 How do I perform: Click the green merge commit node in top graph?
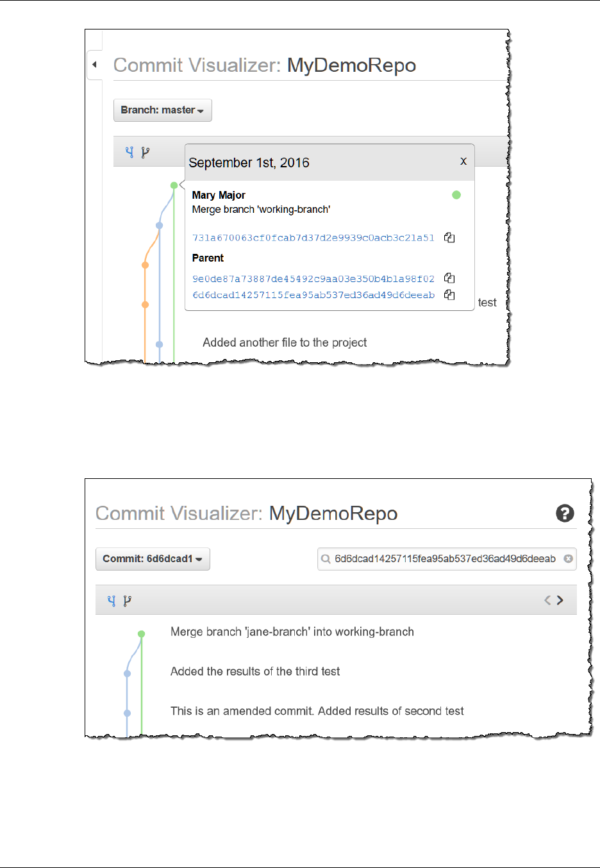click(x=174, y=185)
